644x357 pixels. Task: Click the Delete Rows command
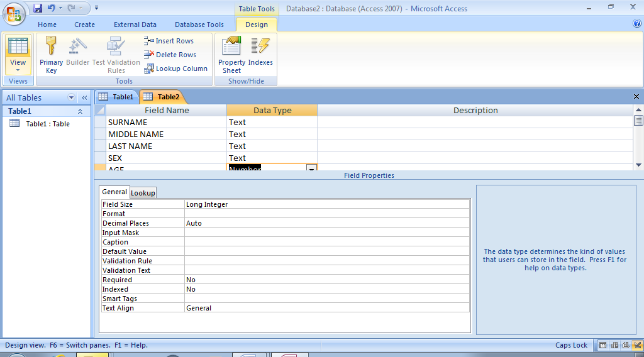pos(170,55)
